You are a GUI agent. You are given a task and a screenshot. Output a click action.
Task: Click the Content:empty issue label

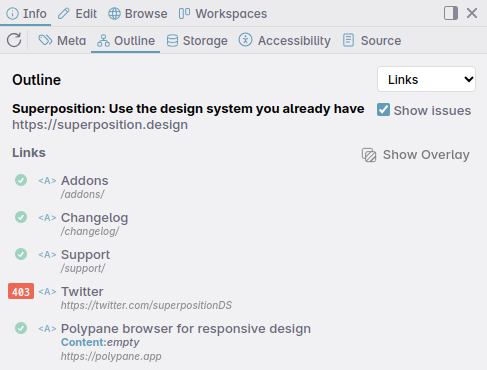100,342
